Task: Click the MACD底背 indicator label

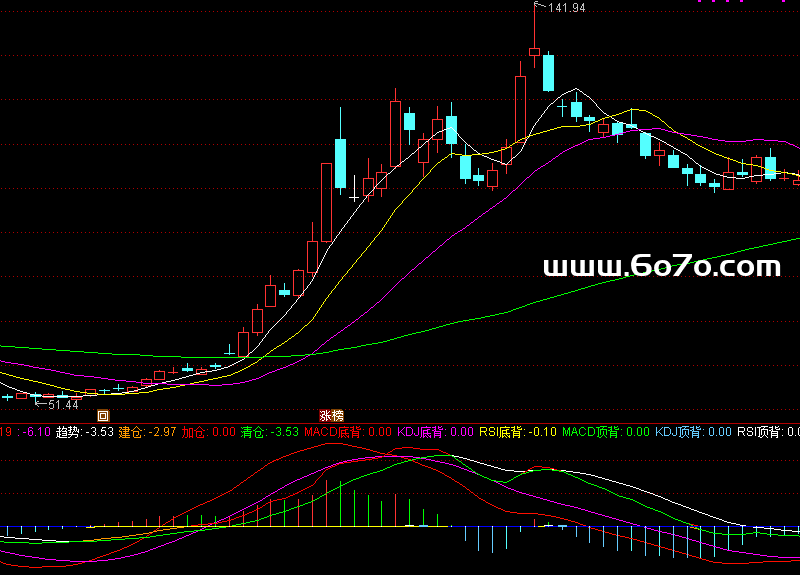Action: (x=333, y=432)
